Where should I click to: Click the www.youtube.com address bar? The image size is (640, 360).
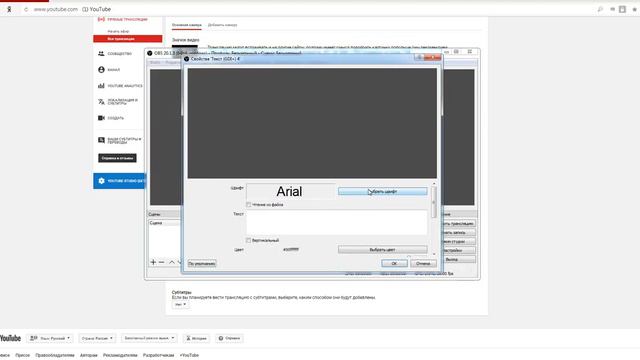coord(56,9)
